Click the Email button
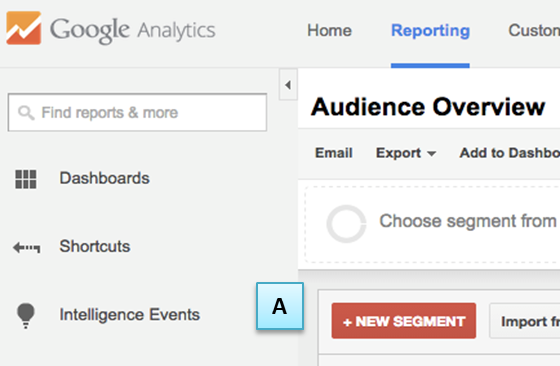Viewport: 560px width, 366px height. point(334,153)
